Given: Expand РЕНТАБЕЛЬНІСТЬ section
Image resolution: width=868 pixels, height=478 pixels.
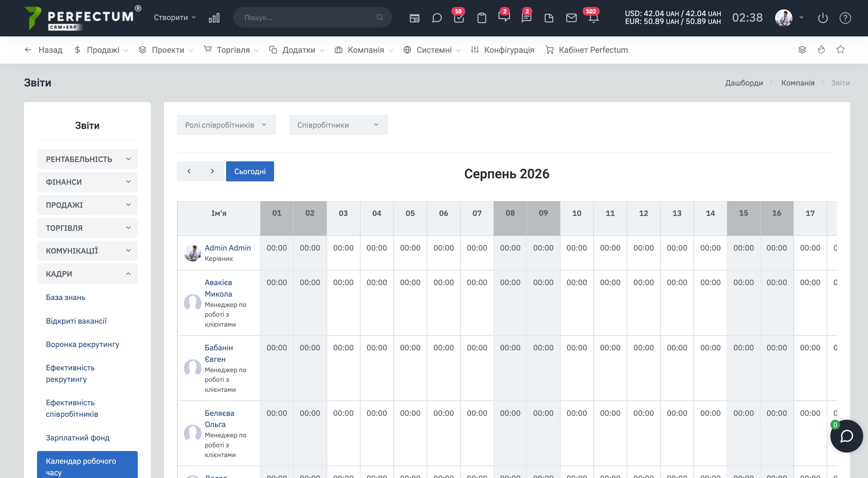Looking at the screenshot, I should pos(87,159).
